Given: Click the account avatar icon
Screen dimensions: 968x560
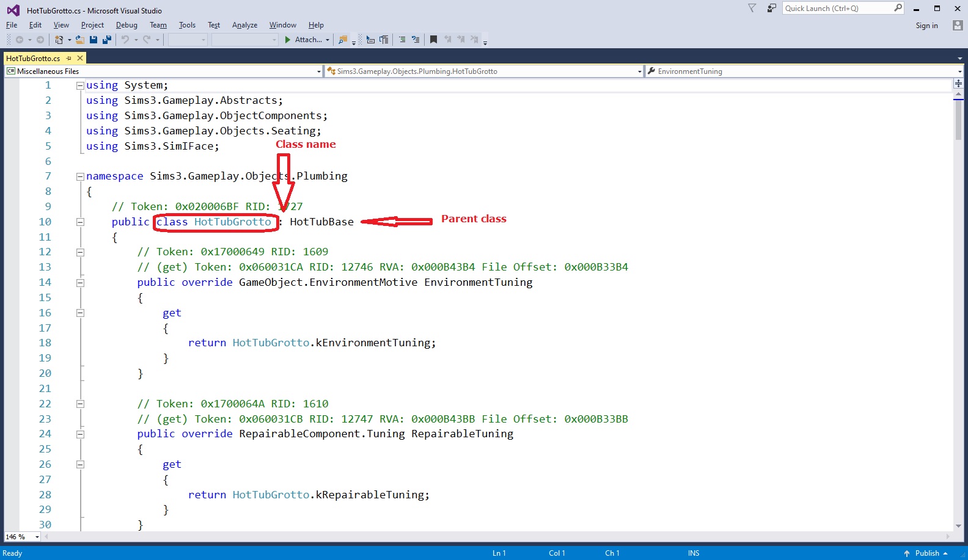Looking at the screenshot, I should [x=958, y=25].
